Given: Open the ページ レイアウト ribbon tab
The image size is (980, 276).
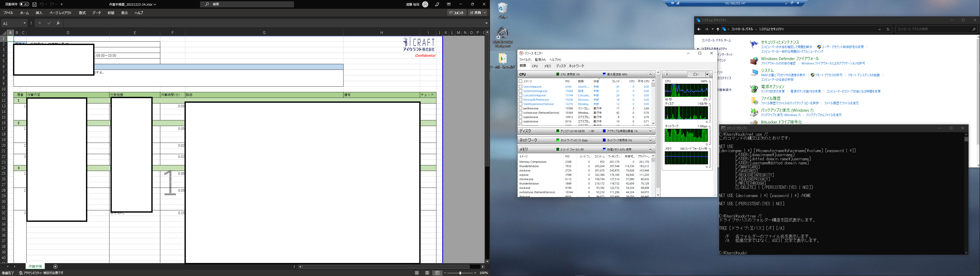Looking at the screenshot, I should click(x=60, y=13).
